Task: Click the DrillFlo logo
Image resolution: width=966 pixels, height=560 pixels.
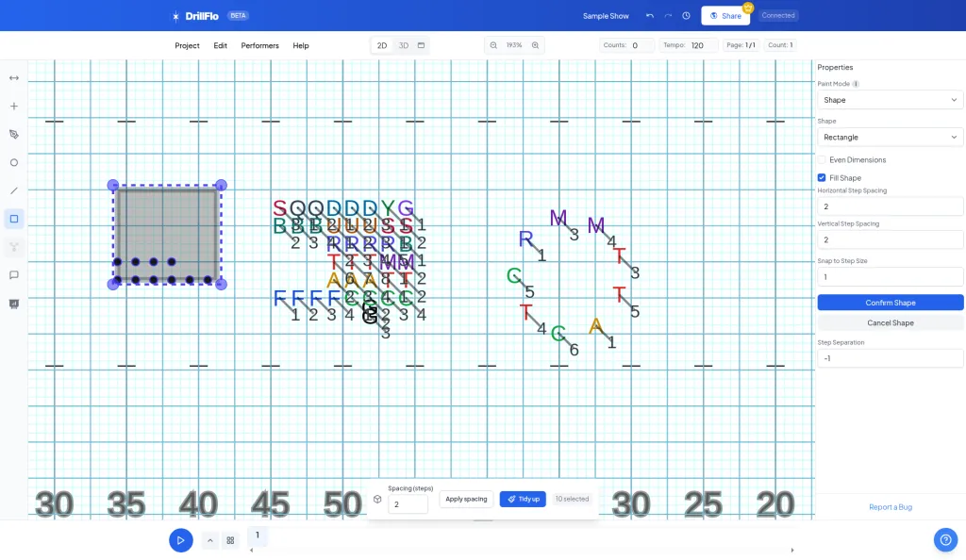Action: [195, 16]
